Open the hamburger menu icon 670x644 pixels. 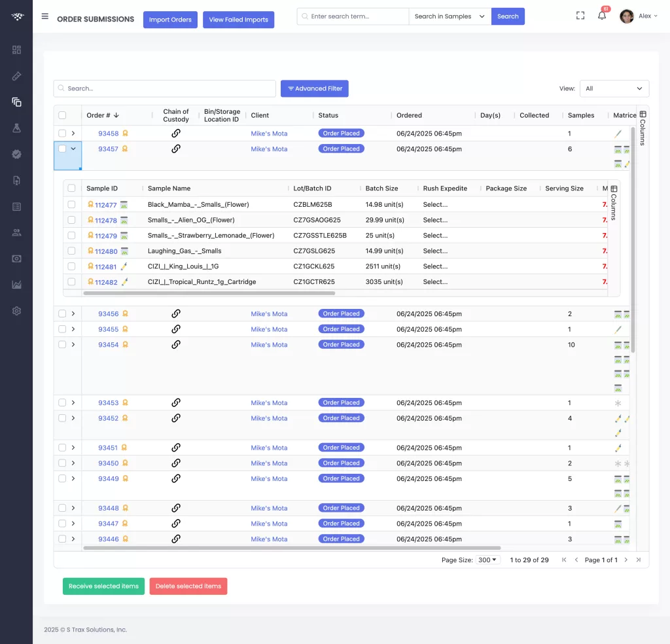45,16
